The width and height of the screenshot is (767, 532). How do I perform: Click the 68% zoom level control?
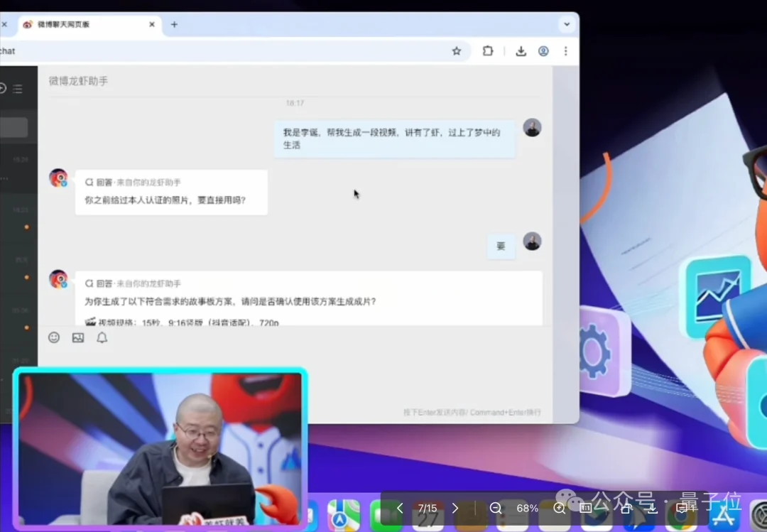click(527, 509)
